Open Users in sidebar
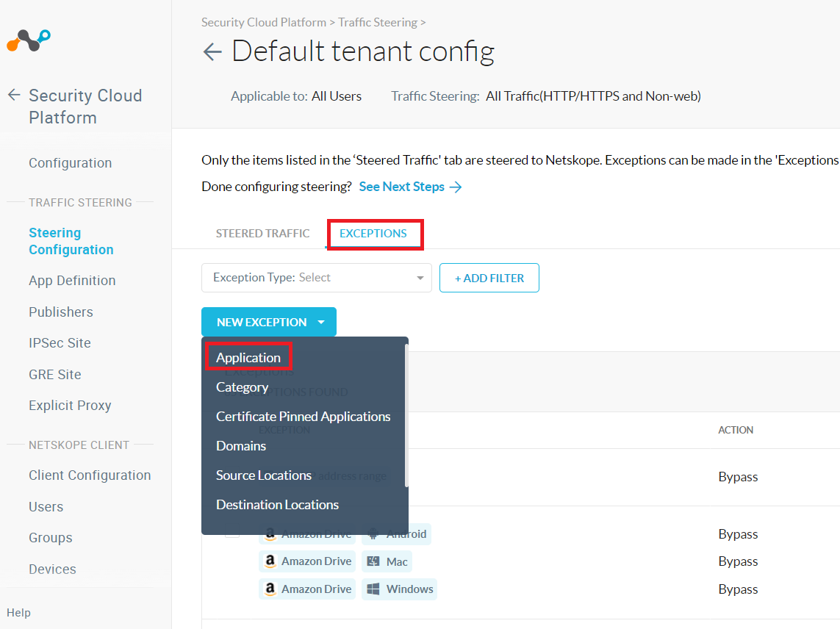Image resolution: width=840 pixels, height=629 pixels. pos(46,507)
